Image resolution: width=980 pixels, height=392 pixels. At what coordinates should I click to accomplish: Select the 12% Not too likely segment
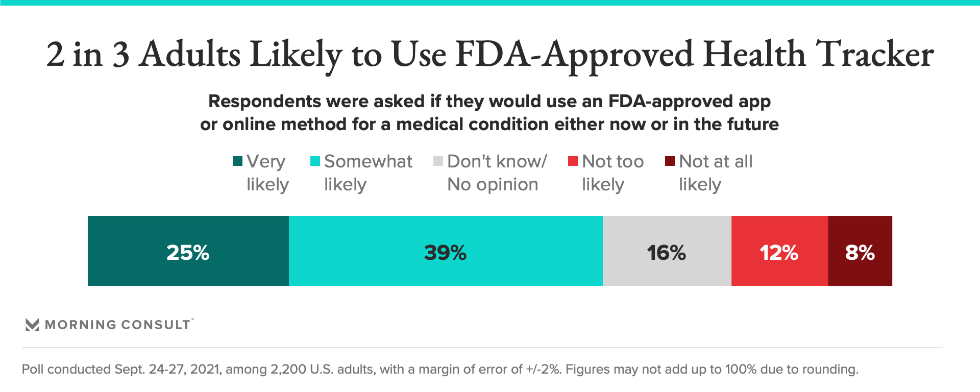[779, 251]
